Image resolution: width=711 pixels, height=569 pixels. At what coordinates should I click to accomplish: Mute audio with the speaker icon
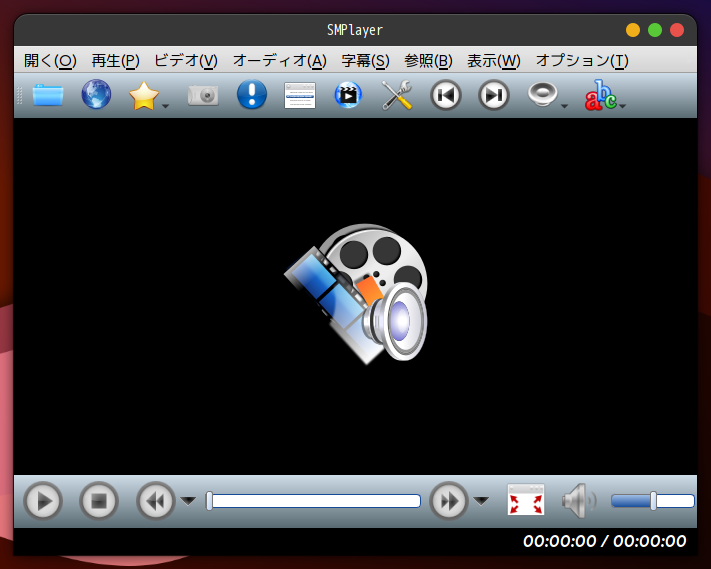[x=579, y=501]
